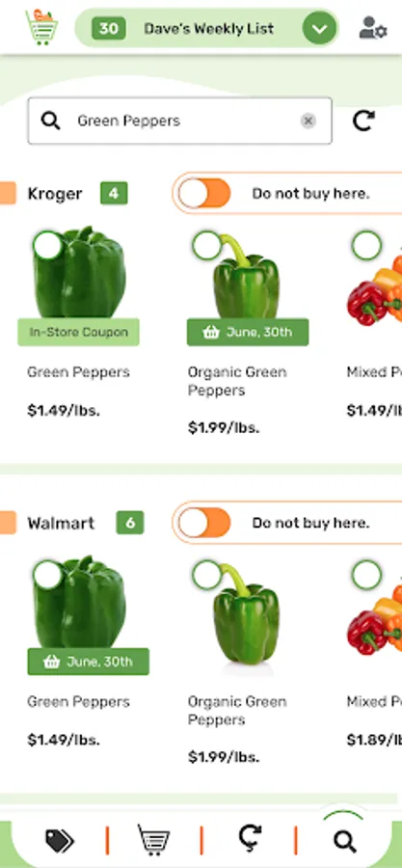Click the 30 items count badge
Image resolution: width=402 pixels, height=868 pixels.
[x=108, y=28]
